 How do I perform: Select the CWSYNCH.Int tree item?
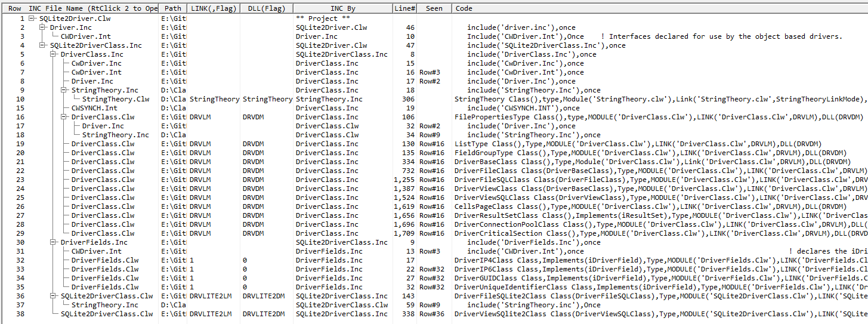(94, 108)
